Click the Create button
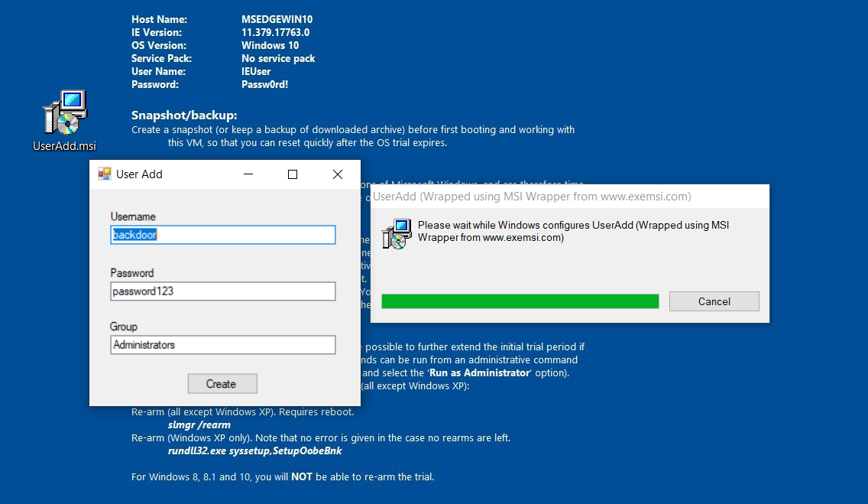Viewport: 868px width, 504px height. 222,384
